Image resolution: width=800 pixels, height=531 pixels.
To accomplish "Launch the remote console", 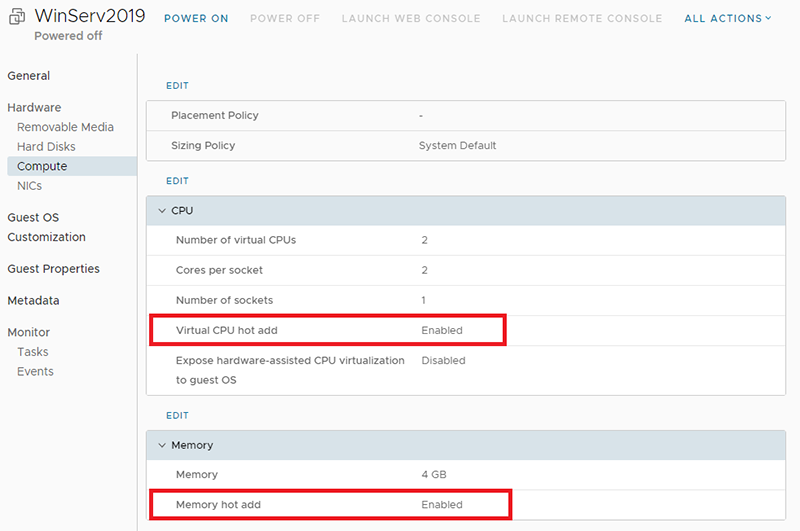I will [582, 18].
